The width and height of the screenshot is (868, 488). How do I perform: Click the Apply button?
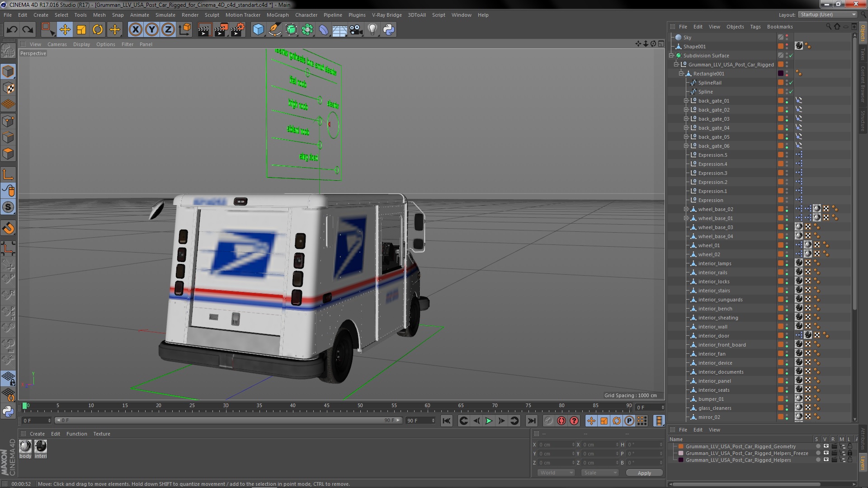[644, 473]
